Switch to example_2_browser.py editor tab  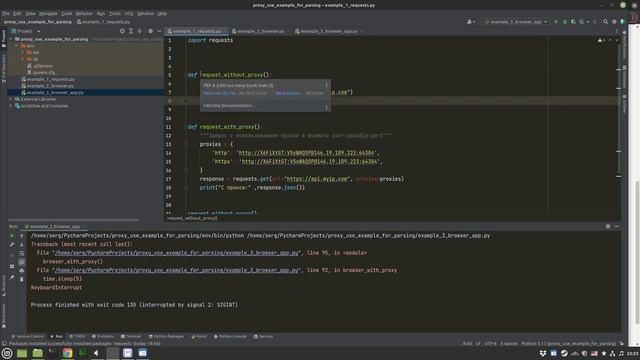coord(260,31)
